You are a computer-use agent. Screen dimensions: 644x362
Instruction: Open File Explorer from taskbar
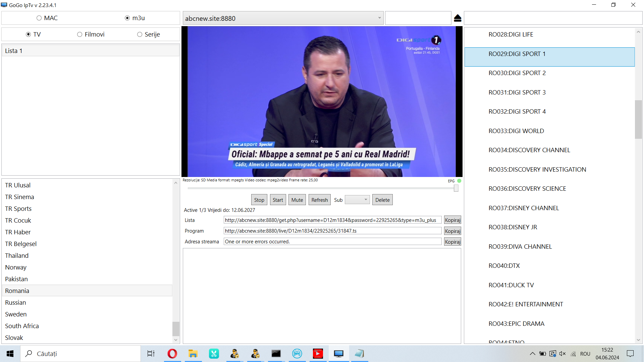193,354
